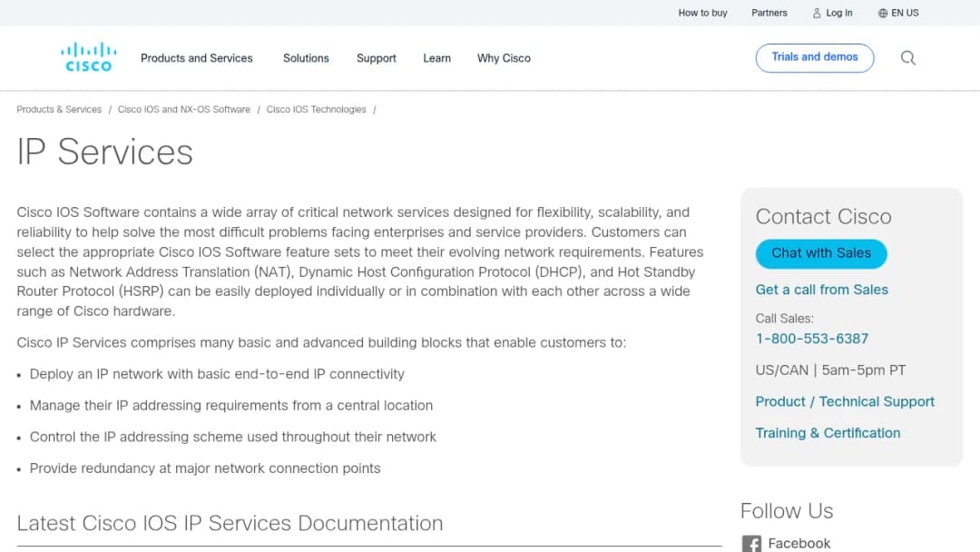This screenshot has height=552, width=980.
Task: Click the Cisco logo
Action: [88, 57]
